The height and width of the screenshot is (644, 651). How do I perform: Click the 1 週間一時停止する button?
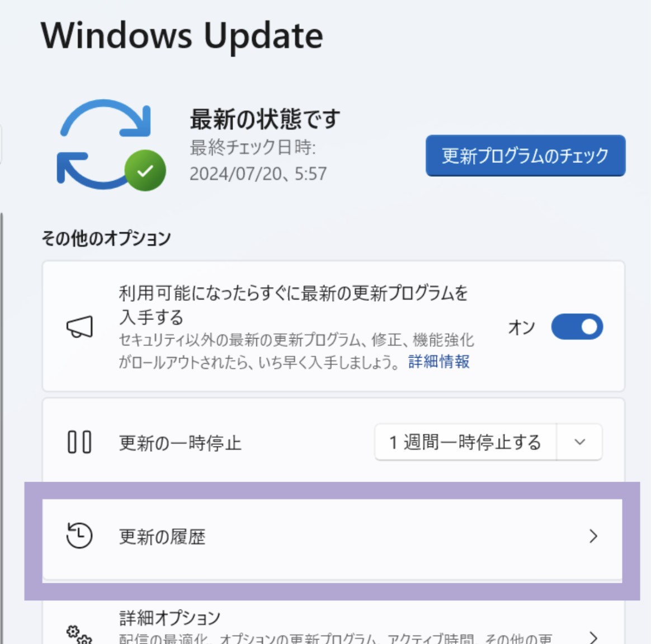pos(465,441)
